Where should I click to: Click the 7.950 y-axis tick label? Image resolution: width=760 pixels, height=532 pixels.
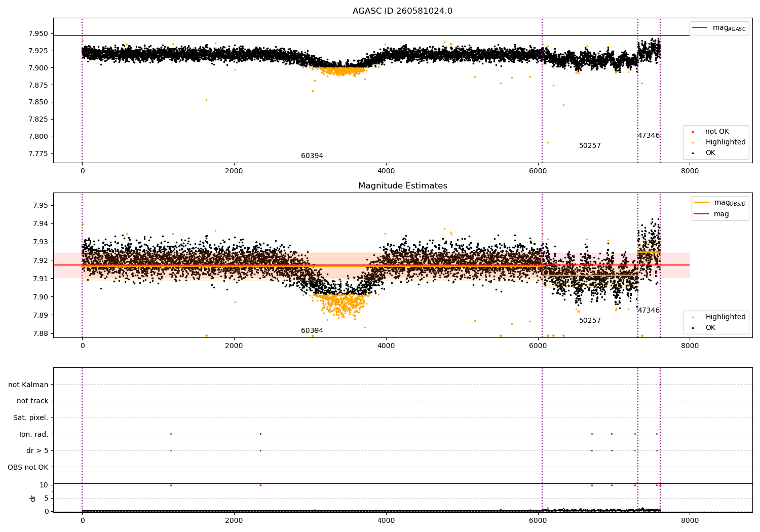click(38, 34)
